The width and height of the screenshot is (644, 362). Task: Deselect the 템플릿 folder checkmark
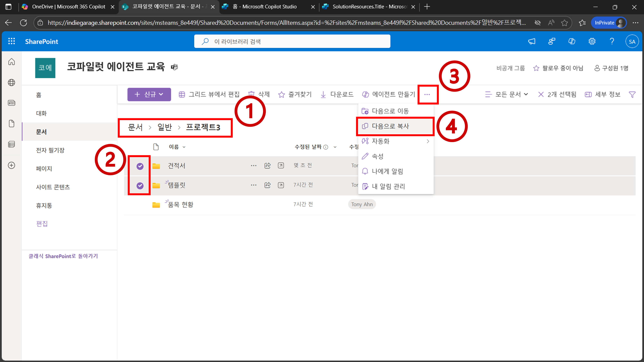(x=140, y=186)
